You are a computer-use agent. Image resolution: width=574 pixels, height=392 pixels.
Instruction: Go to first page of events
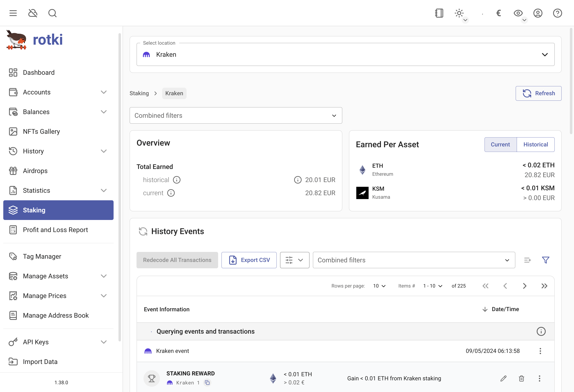485,286
